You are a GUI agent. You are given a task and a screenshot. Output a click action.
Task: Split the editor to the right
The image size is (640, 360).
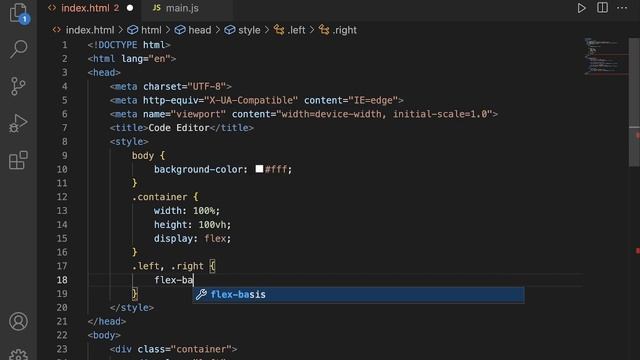[x=602, y=8]
